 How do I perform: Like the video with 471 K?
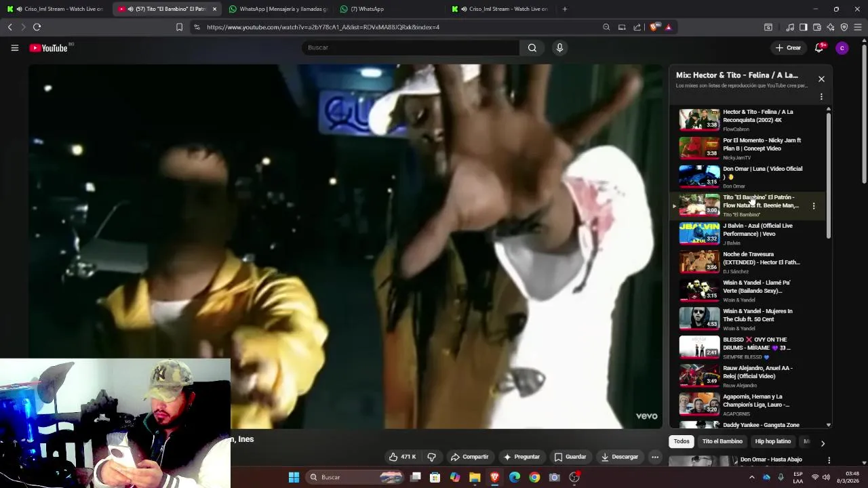coord(403,457)
